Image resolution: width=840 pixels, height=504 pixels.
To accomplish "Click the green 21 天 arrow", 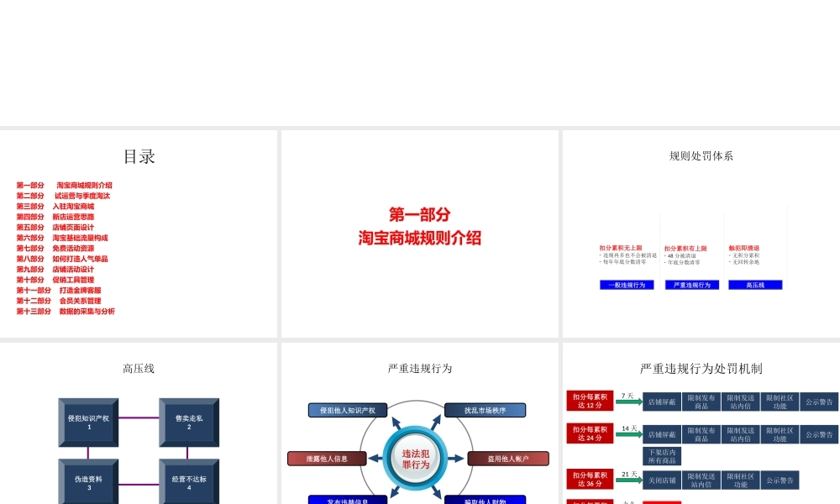I will 629,480.
